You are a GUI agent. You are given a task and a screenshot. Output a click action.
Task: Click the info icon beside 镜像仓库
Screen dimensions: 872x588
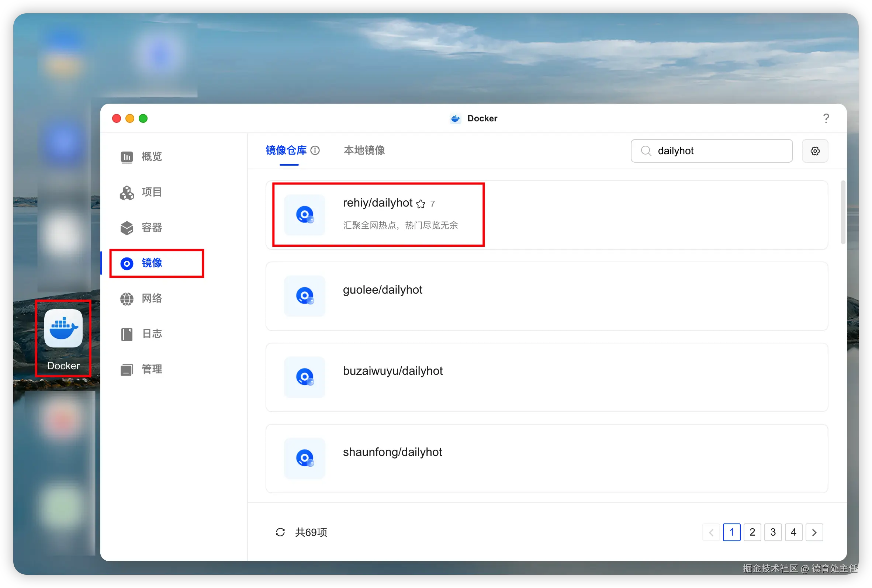pos(315,151)
